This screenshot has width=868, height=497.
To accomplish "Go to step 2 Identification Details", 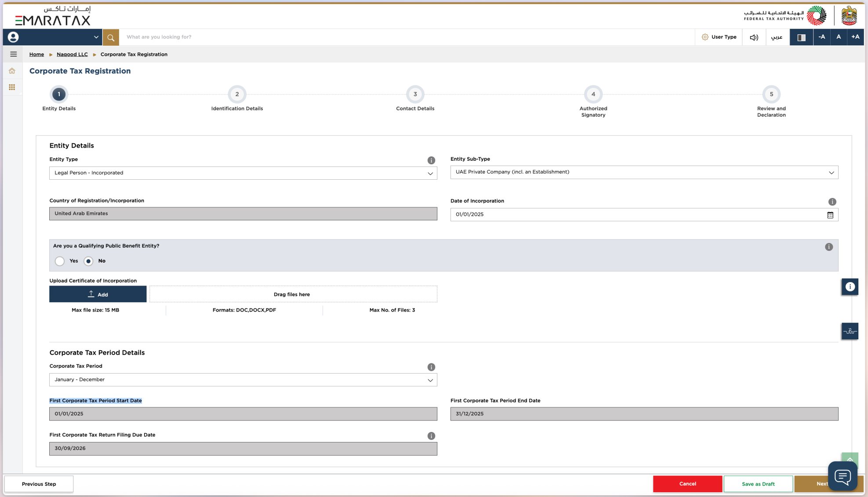I will [237, 94].
